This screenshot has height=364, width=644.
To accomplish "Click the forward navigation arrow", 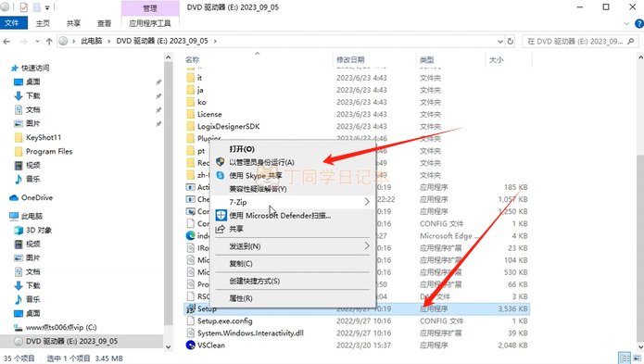I will coord(23,42).
